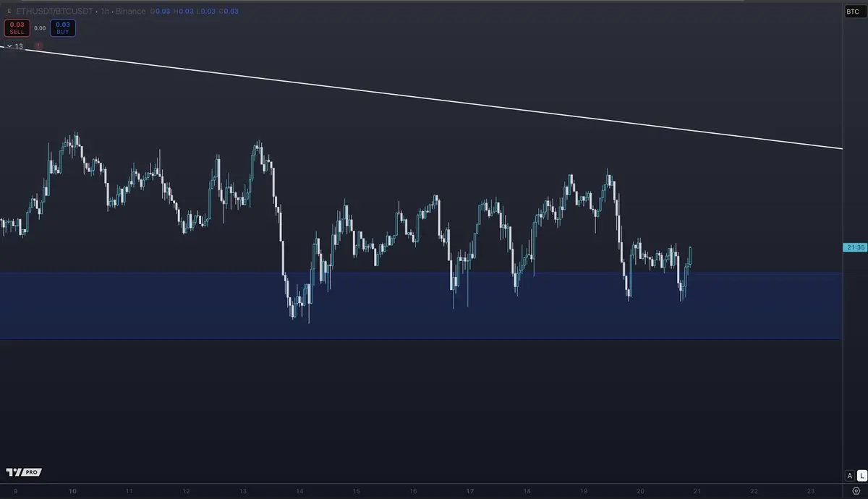Toggle the auto scale A button

850,475
